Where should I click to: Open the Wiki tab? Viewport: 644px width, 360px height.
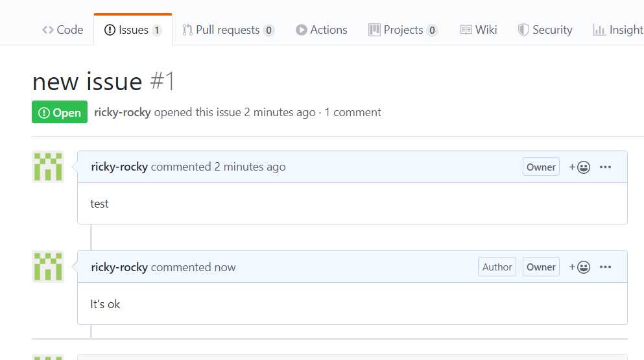click(478, 30)
